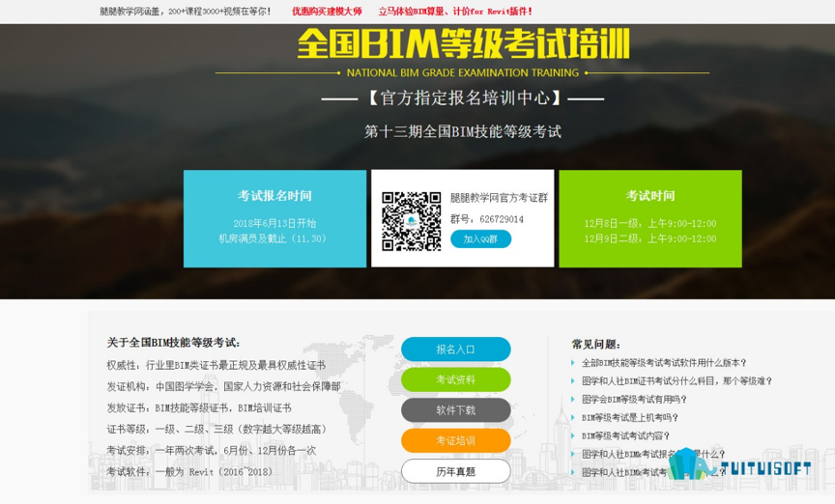Click arrow bullet beside BIM等级考试是上机考吗

[573, 418]
